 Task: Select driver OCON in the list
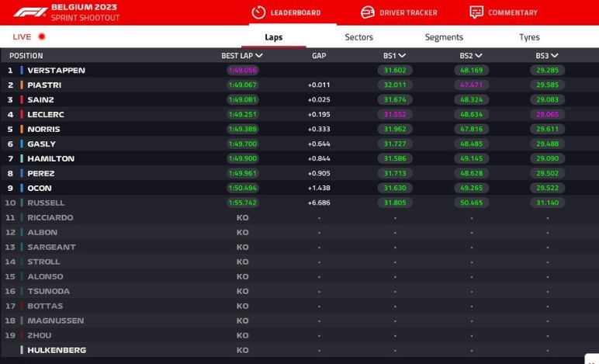coord(40,188)
